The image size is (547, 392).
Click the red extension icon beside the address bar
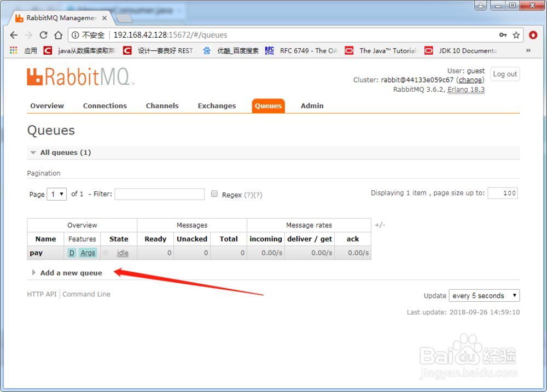tap(533, 35)
